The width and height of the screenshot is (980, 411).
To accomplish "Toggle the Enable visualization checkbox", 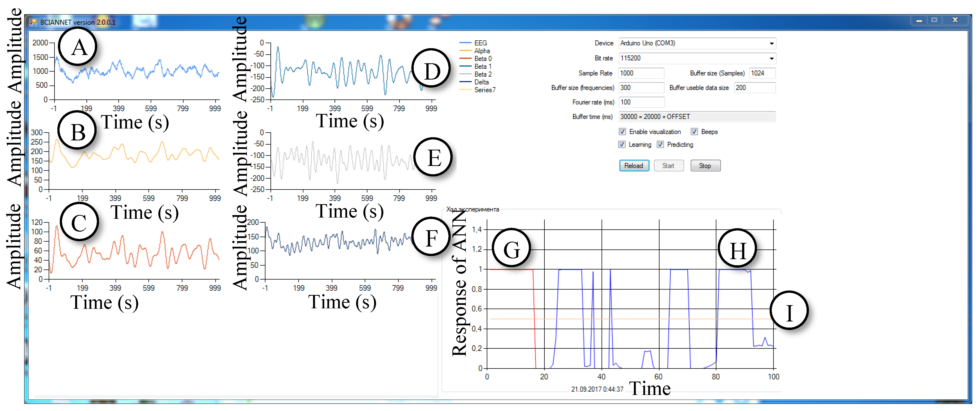I will tap(622, 132).
